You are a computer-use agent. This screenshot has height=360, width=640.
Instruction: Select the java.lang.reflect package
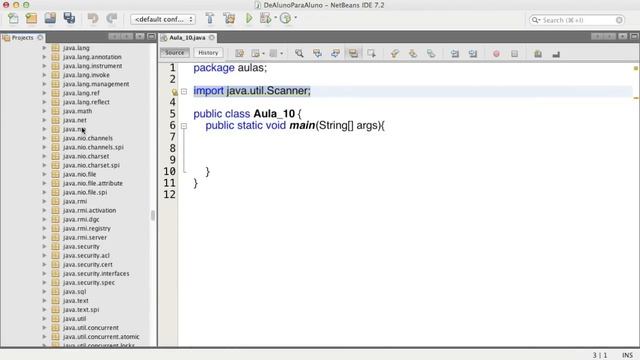(86, 102)
